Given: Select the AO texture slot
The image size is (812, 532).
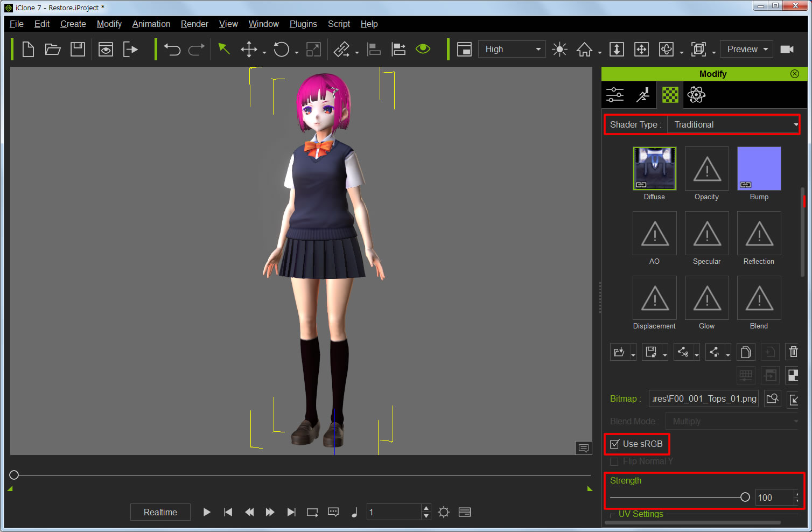Looking at the screenshot, I should 655,233.
